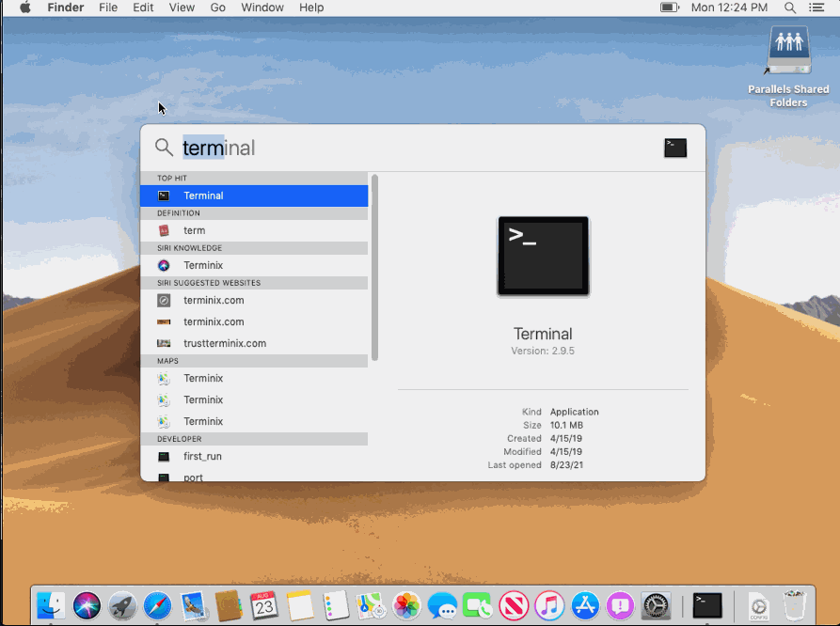The image size is (840, 626).
Task: Click the large Terminal preview icon
Action: 543,256
